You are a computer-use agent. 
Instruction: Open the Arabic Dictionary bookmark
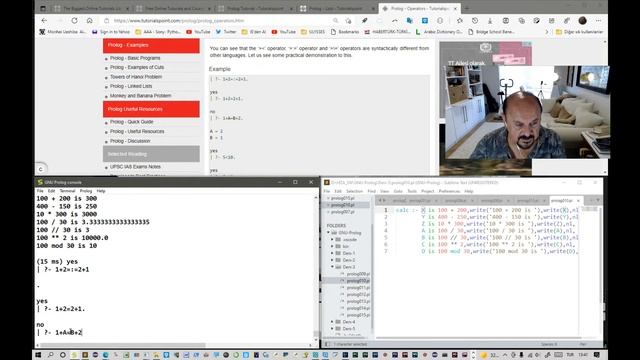tap(439, 32)
